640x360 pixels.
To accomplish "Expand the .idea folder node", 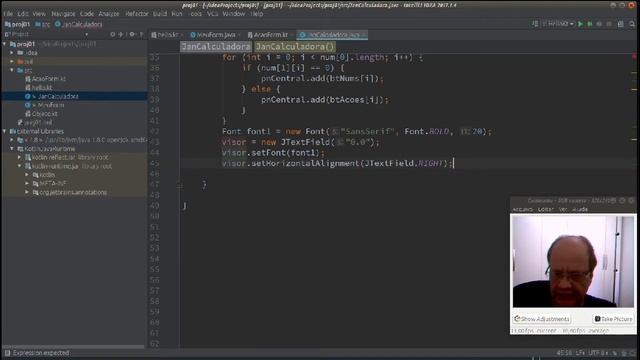I will (12, 53).
